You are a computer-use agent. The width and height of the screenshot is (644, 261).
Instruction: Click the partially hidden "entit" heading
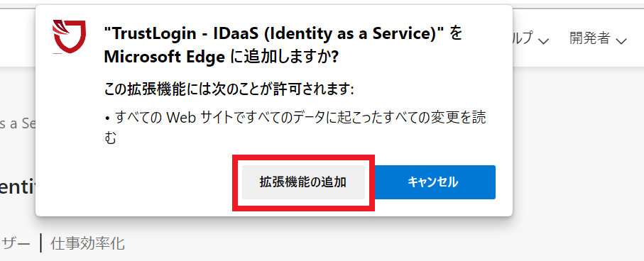[18, 189]
